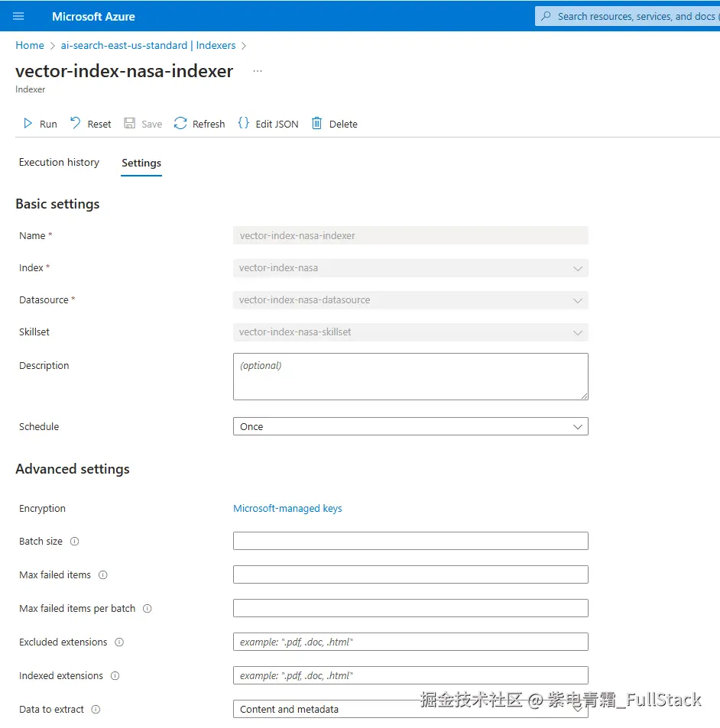Click the Edit JSON braces icon
The image size is (720, 728).
(243, 123)
